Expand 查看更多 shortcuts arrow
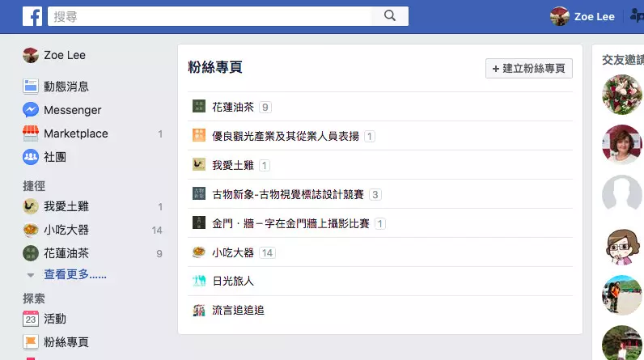Image resolution: width=644 pixels, height=360 pixels. click(31, 275)
